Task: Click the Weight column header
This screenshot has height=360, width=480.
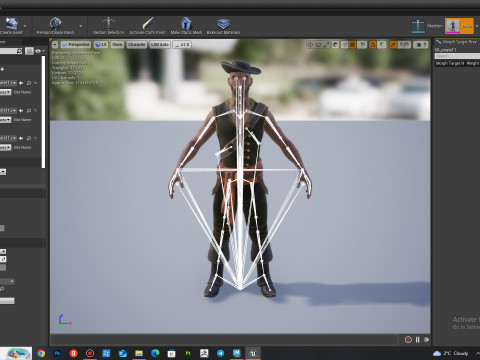Action: coord(473,63)
